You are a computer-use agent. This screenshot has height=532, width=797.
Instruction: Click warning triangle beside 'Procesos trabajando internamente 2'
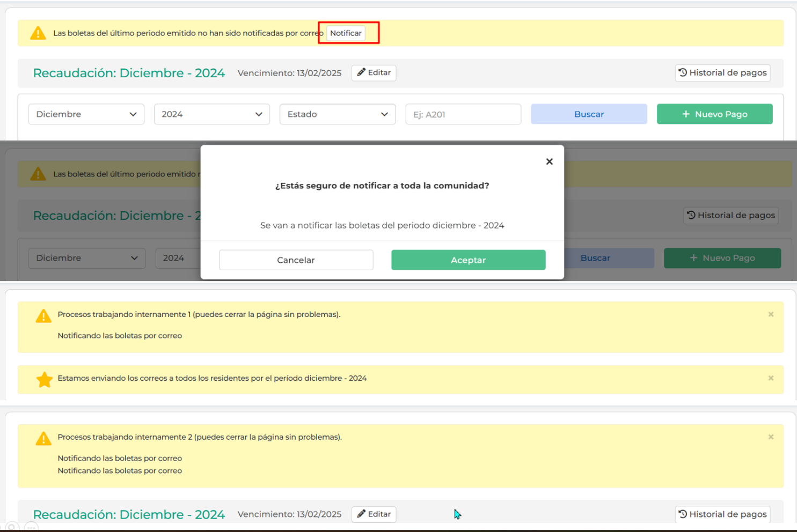click(43, 439)
